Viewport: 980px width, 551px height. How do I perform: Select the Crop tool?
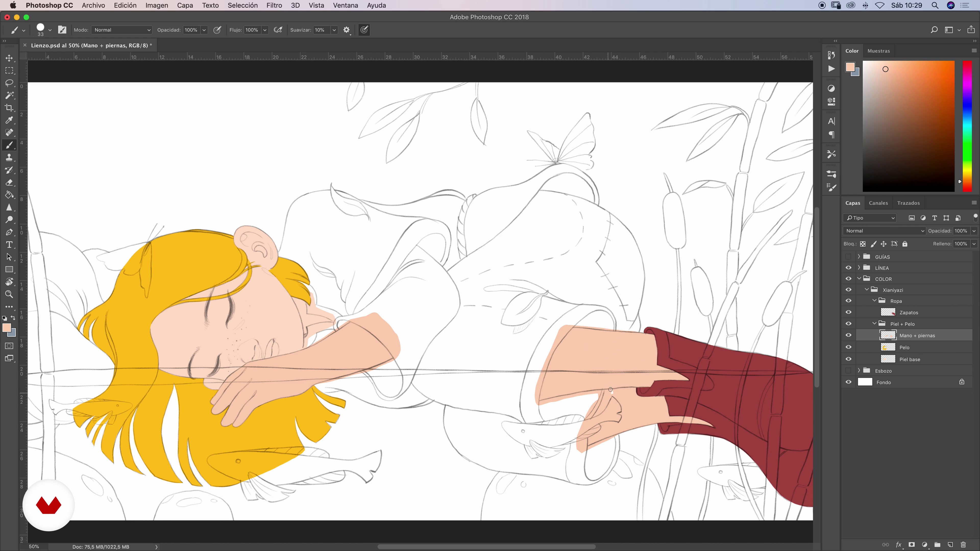[9, 108]
